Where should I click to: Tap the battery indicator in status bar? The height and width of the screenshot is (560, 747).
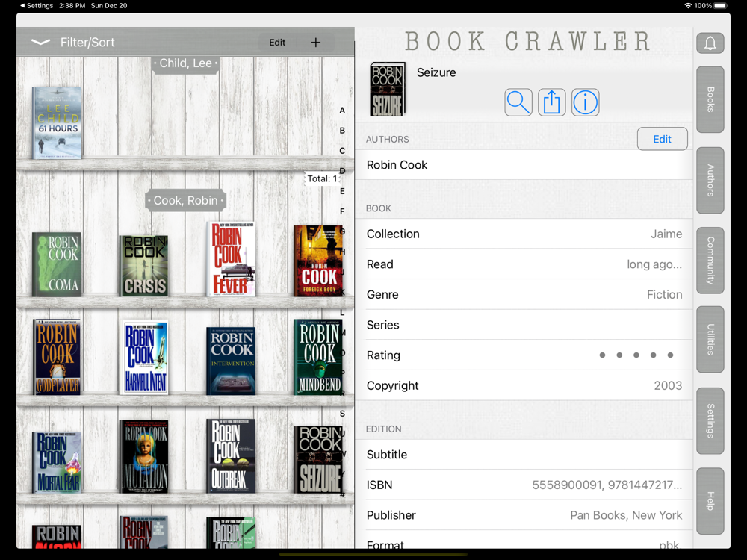coord(722,6)
